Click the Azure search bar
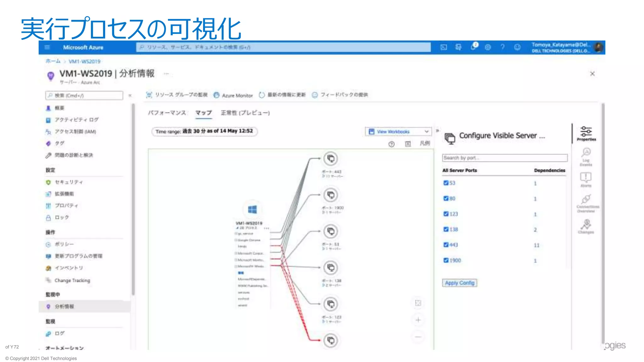The image size is (644, 362). 283,47
